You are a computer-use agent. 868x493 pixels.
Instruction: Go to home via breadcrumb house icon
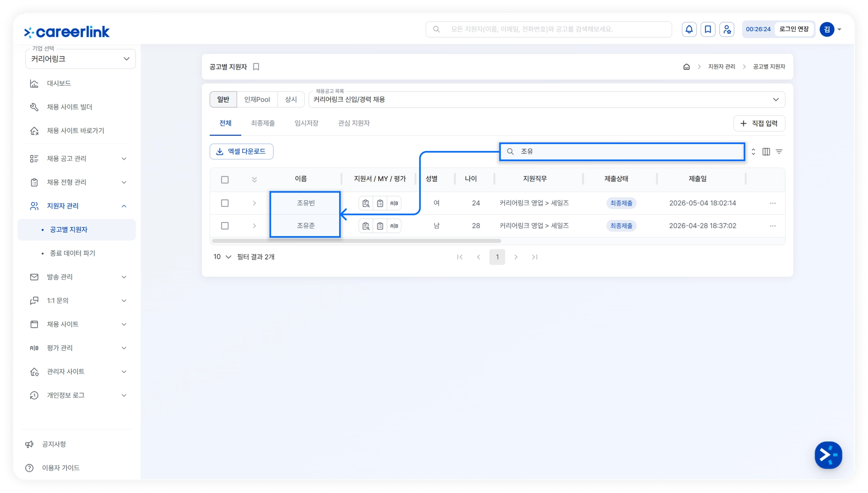[x=687, y=67]
